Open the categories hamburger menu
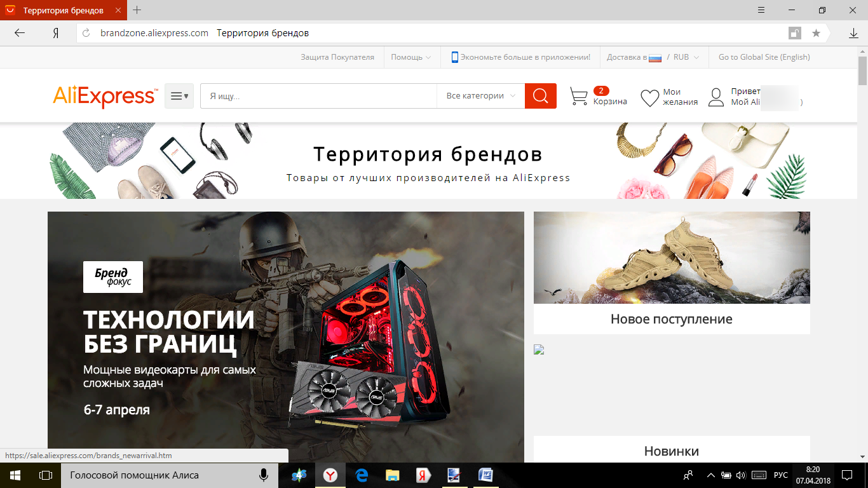The width and height of the screenshot is (868, 488). tap(179, 96)
